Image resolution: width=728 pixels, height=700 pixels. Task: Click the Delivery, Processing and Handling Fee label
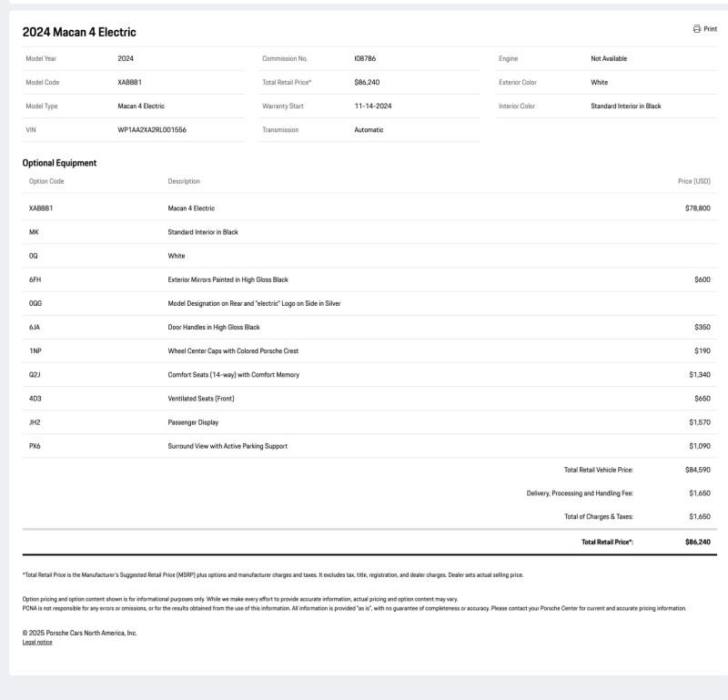580,493
